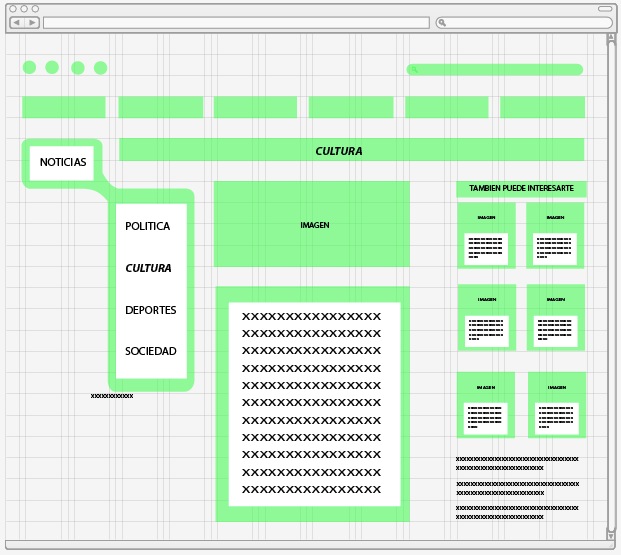
Task: Click the fourth green circle icon
Action: pos(100,68)
